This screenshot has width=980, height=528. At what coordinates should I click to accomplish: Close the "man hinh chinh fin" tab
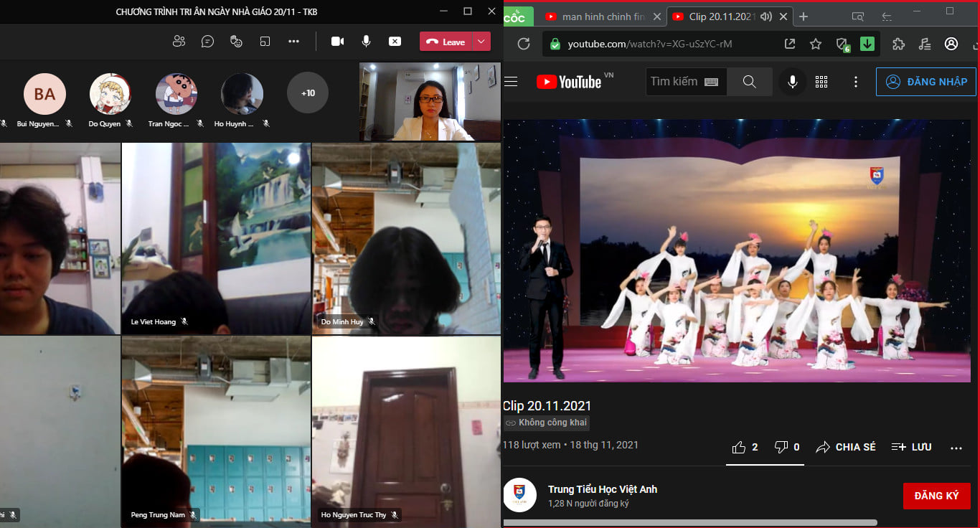[656, 16]
